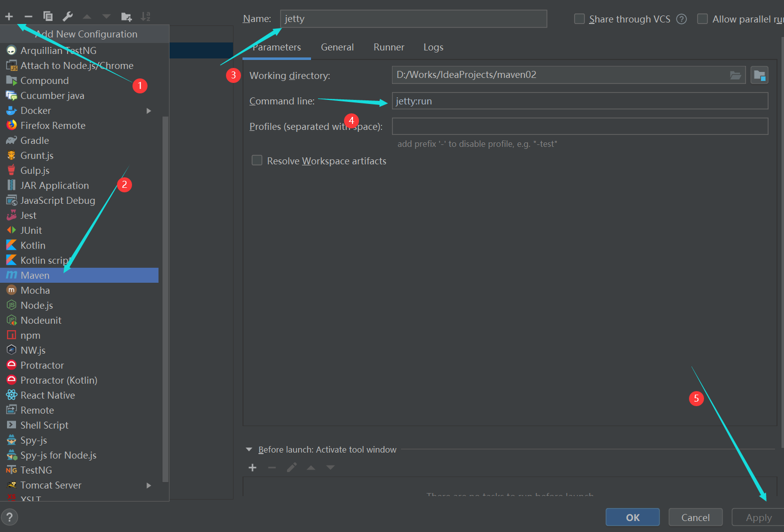Viewport: 784px width, 532px height.
Task: Choose Grunt.js configuration type
Action: click(80, 155)
